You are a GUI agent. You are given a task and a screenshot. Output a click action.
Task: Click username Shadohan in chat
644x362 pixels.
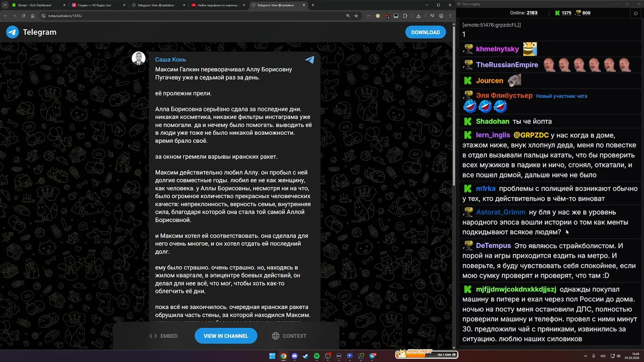[493, 121]
